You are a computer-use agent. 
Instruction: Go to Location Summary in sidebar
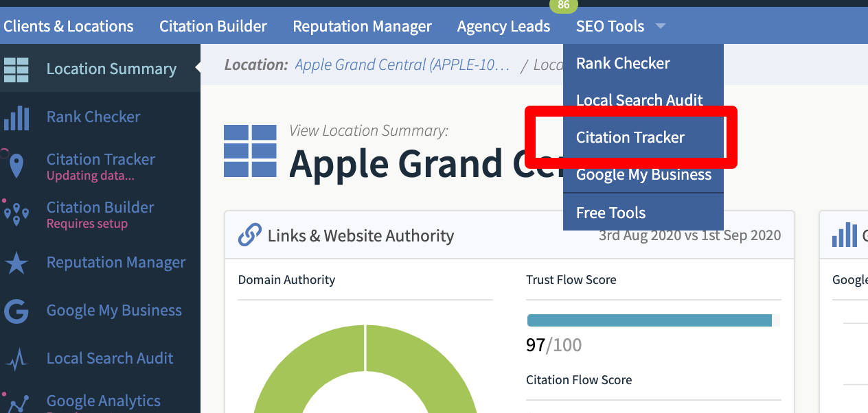coord(111,69)
